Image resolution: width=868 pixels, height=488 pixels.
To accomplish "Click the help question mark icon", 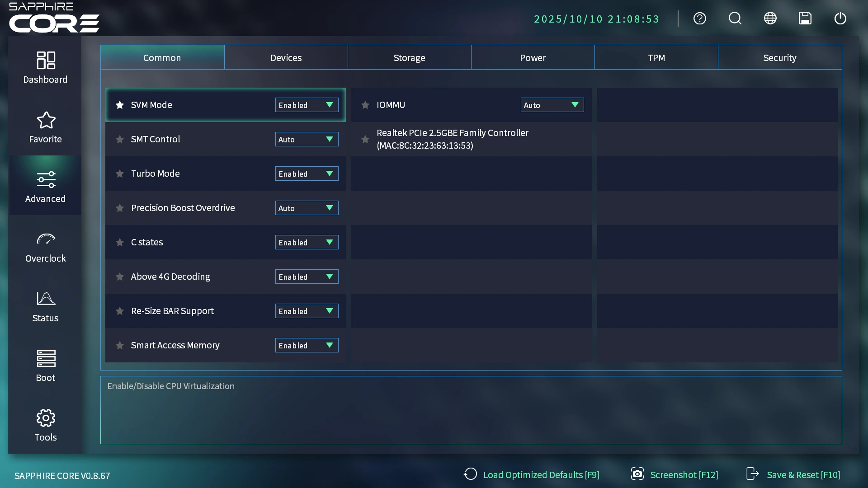I will (699, 19).
